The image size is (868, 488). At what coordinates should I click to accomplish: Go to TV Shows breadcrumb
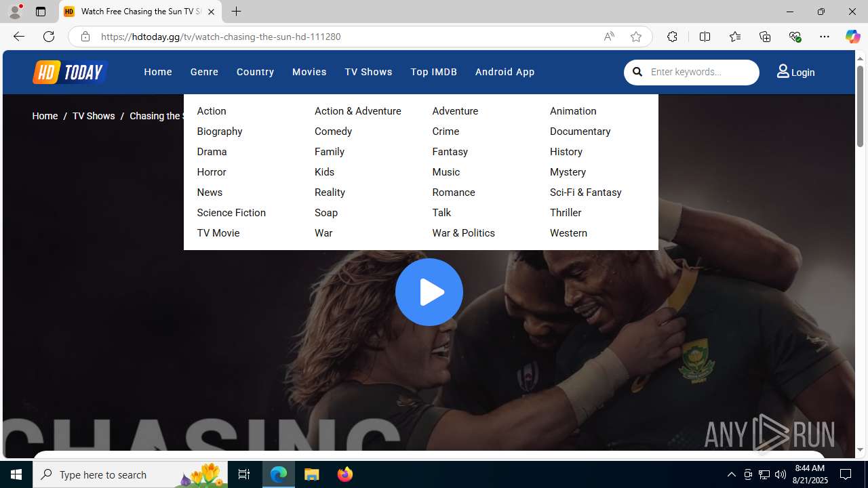click(x=94, y=116)
